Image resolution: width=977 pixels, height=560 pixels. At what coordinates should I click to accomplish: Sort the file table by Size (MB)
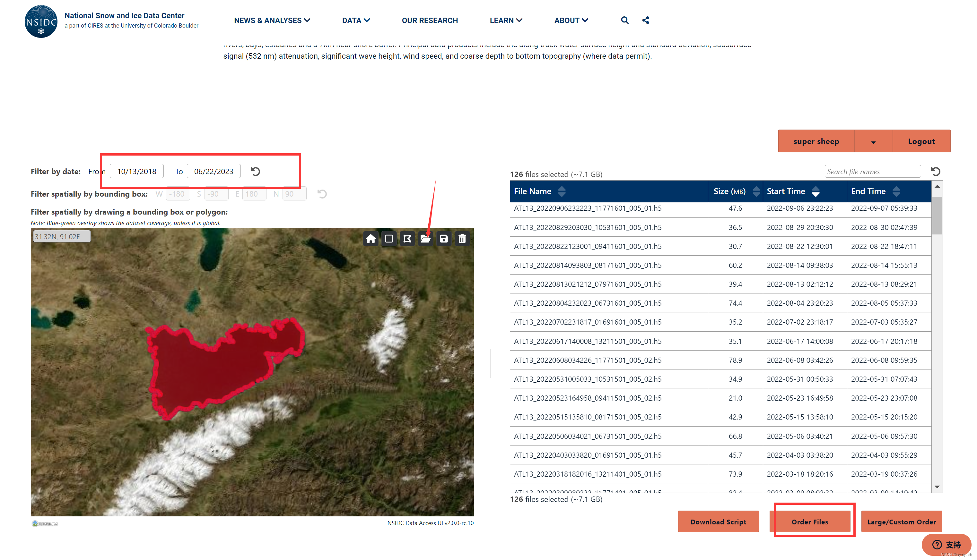click(756, 191)
